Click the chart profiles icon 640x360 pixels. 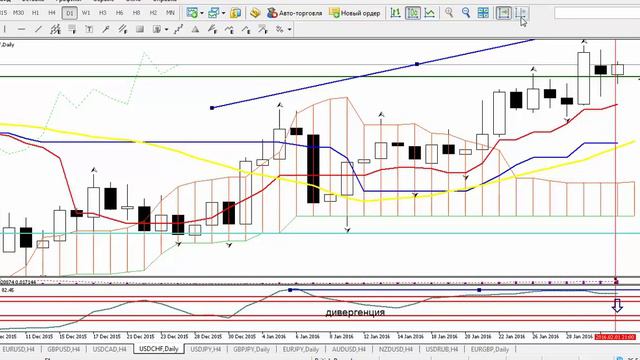coord(213,13)
